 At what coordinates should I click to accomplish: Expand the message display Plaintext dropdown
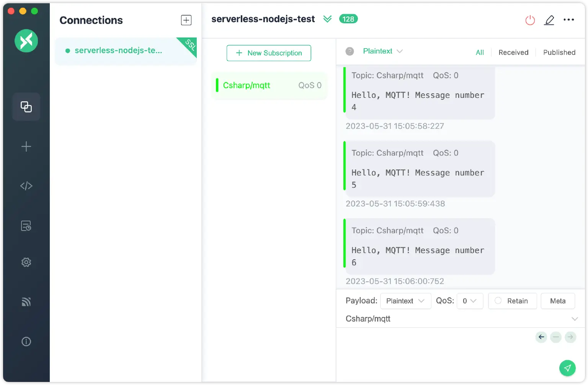pyautogui.click(x=382, y=51)
